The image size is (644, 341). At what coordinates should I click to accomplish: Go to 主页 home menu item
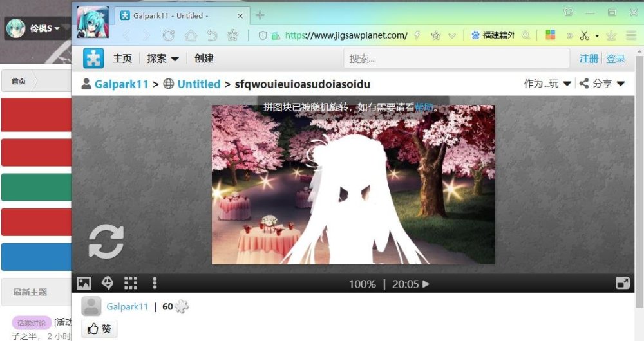pos(122,59)
